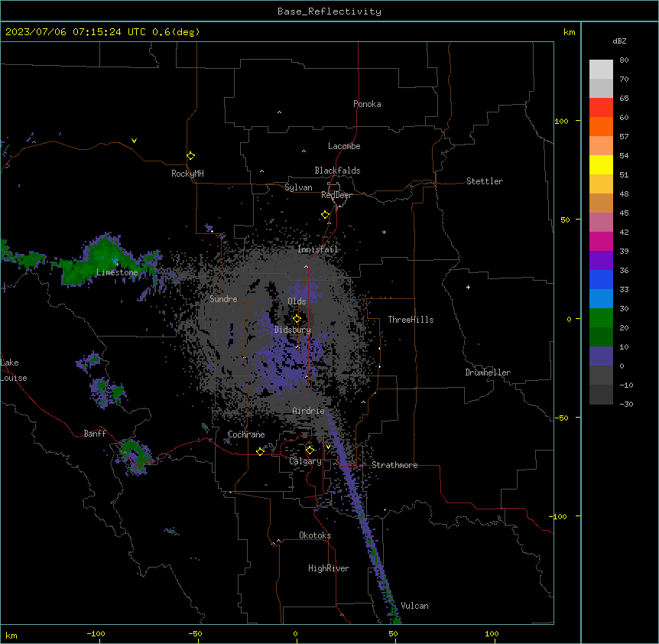Click the 2023/07/06 07:15:24 UTC timestamp
The height and width of the screenshot is (644, 659).
pyautogui.click(x=76, y=32)
